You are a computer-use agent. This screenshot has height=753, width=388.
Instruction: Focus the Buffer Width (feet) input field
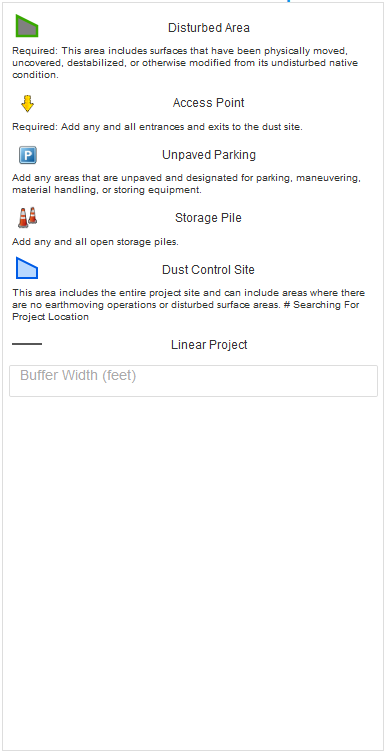coord(194,381)
